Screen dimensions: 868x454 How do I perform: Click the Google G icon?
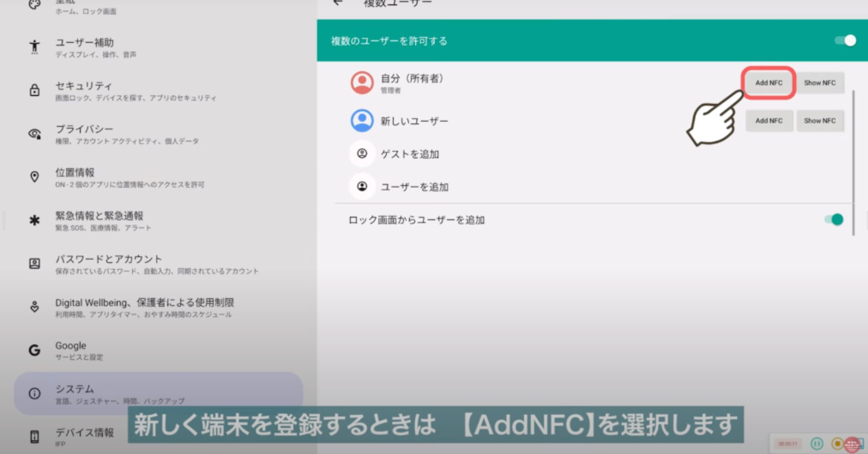pyautogui.click(x=35, y=350)
